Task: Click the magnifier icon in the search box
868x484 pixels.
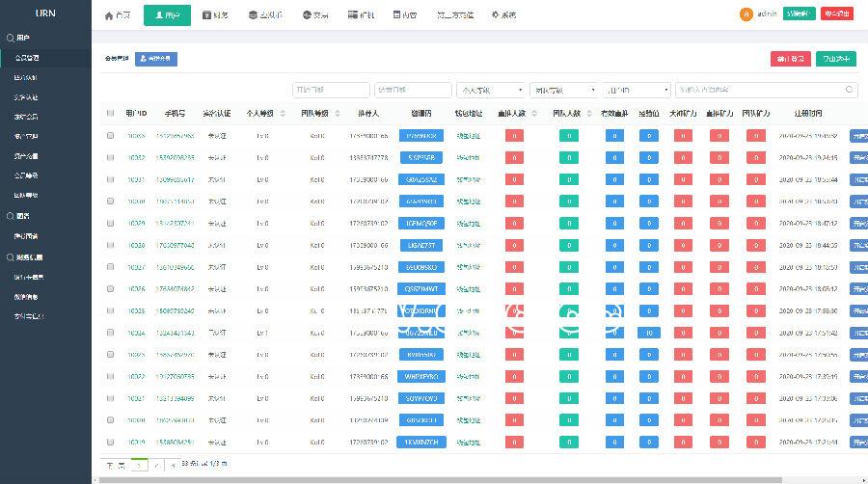Action: click(849, 90)
